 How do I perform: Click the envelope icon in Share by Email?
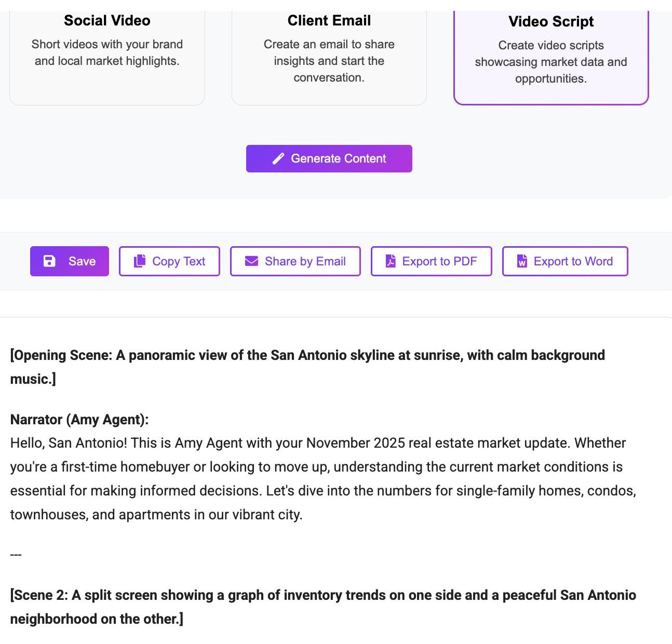coord(251,261)
